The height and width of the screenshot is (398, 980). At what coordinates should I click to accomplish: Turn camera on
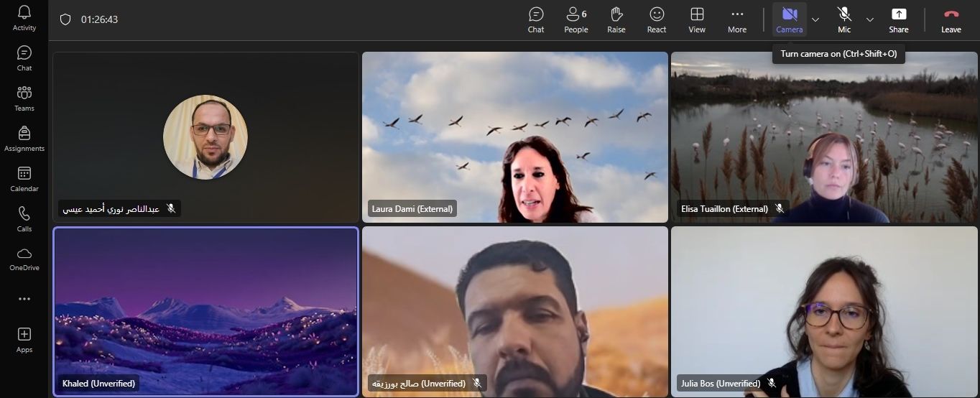click(x=789, y=19)
